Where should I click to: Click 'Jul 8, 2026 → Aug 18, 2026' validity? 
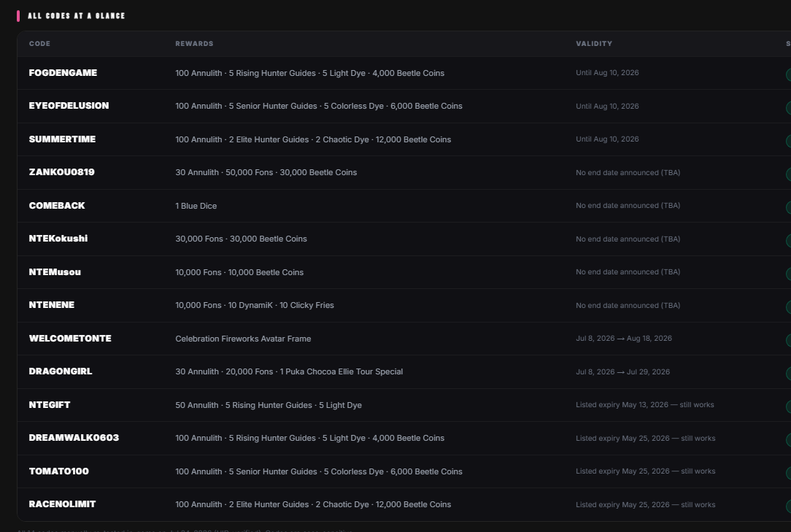(624, 338)
